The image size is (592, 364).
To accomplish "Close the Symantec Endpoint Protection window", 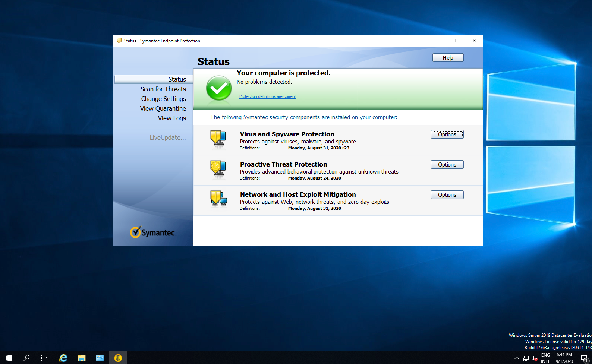I will 474,41.
